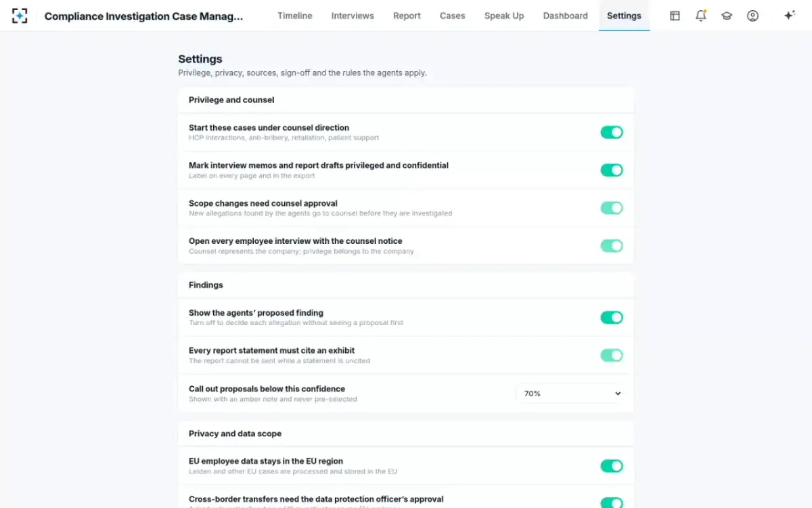812x508 pixels.
Task: Switch to the Cases tab
Action: [x=452, y=16]
